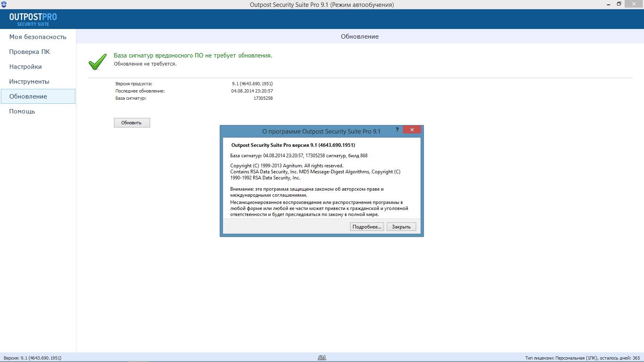Click the SA icon in status bar
Image resolution: width=644 pixels, height=362 pixels.
[322, 358]
